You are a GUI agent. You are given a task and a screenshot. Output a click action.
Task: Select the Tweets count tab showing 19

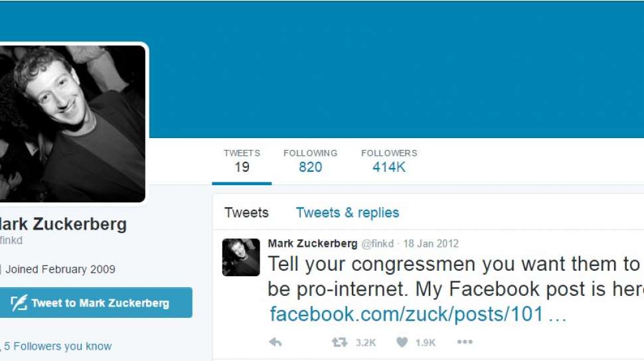pyautogui.click(x=242, y=161)
